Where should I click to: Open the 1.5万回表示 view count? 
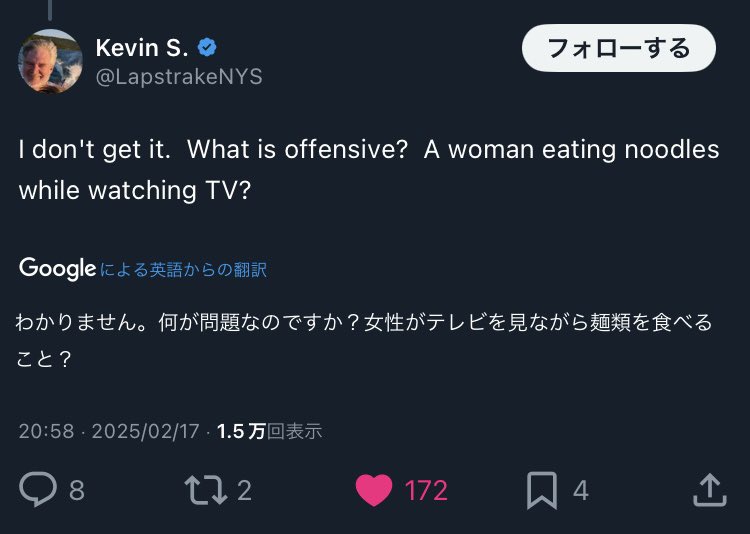269,431
